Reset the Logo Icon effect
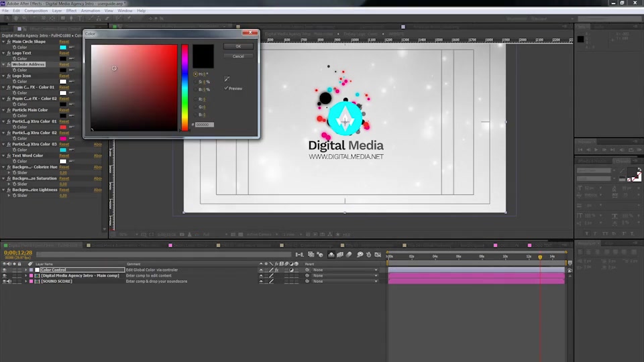The width and height of the screenshot is (644, 362). 64,76
